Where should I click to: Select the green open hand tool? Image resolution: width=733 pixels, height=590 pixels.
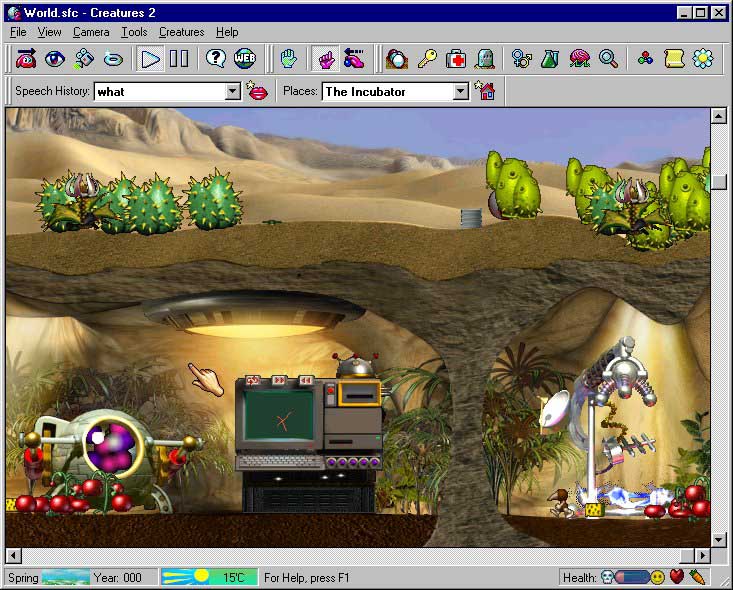point(288,59)
